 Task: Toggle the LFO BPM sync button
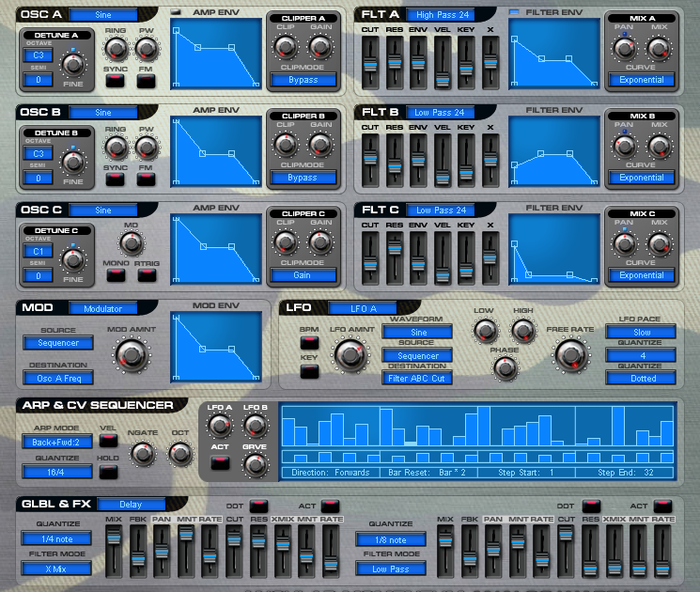coord(309,342)
